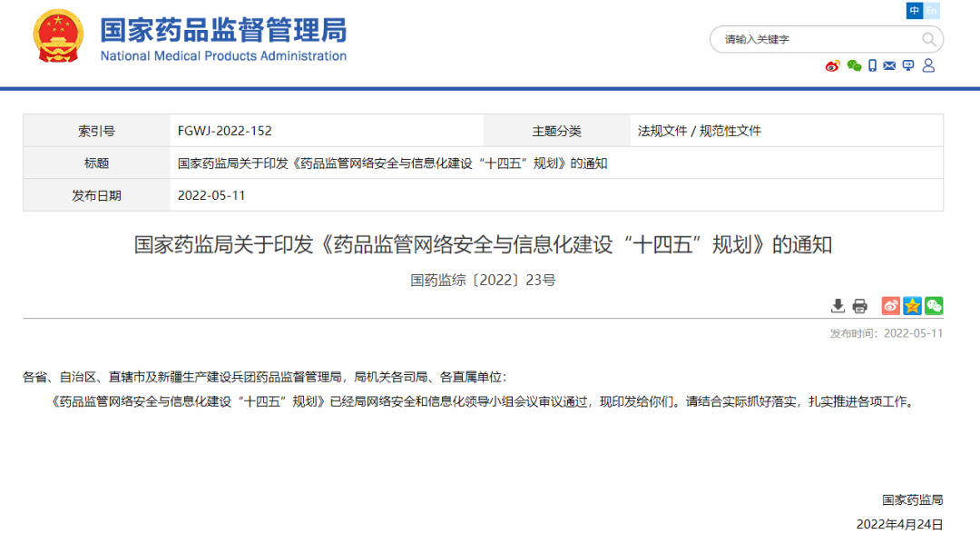
Task: Print the page with the printer icon
Action: pos(860,306)
